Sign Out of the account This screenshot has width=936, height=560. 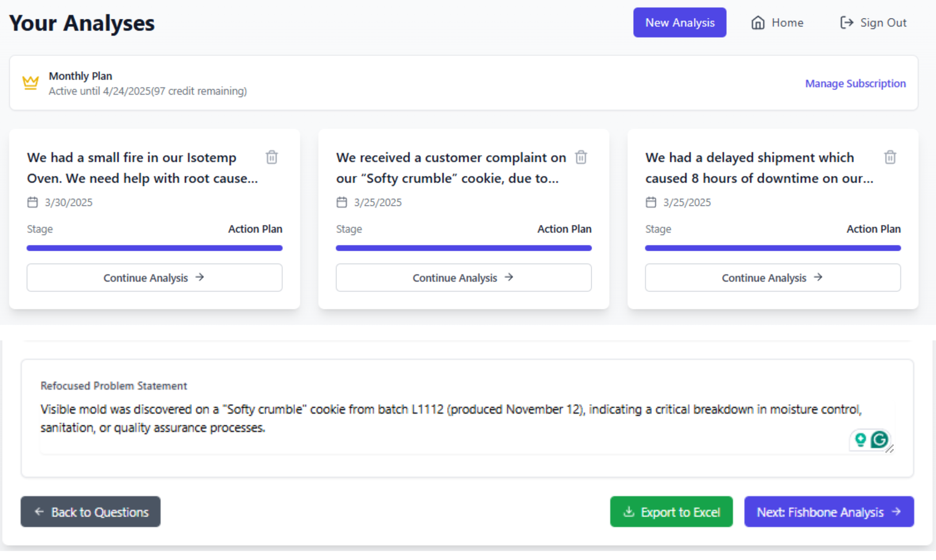pyautogui.click(x=873, y=23)
